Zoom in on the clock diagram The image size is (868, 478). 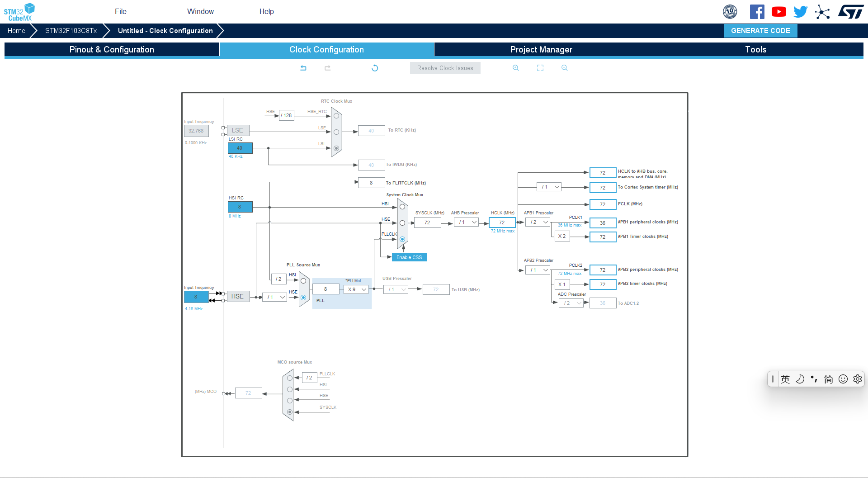tap(516, 68)
